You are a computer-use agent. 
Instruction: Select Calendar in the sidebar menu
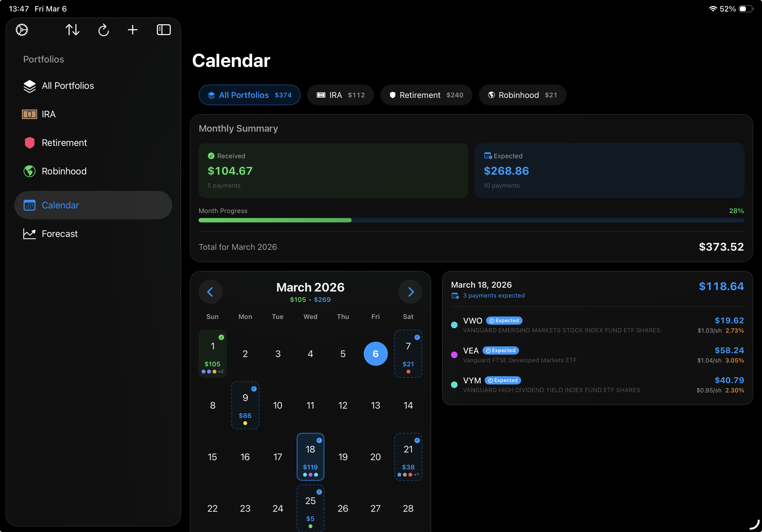[60, 205]
